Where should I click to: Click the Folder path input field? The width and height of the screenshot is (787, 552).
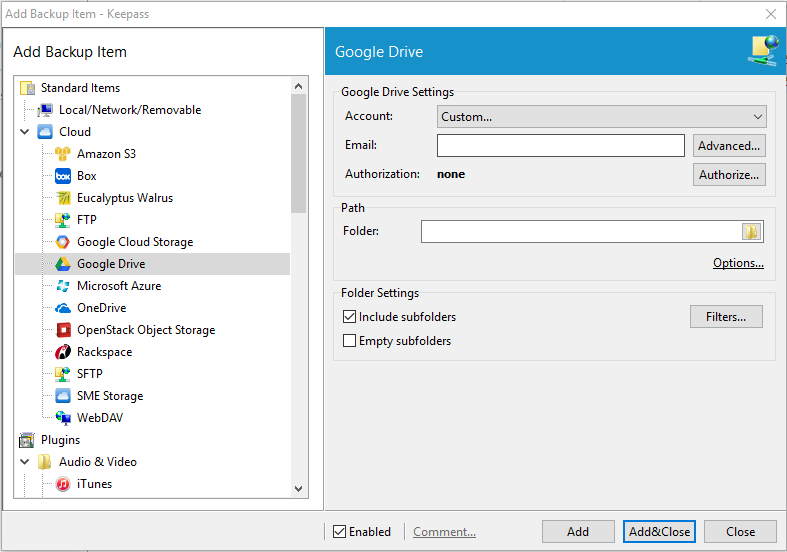point(581,231)
